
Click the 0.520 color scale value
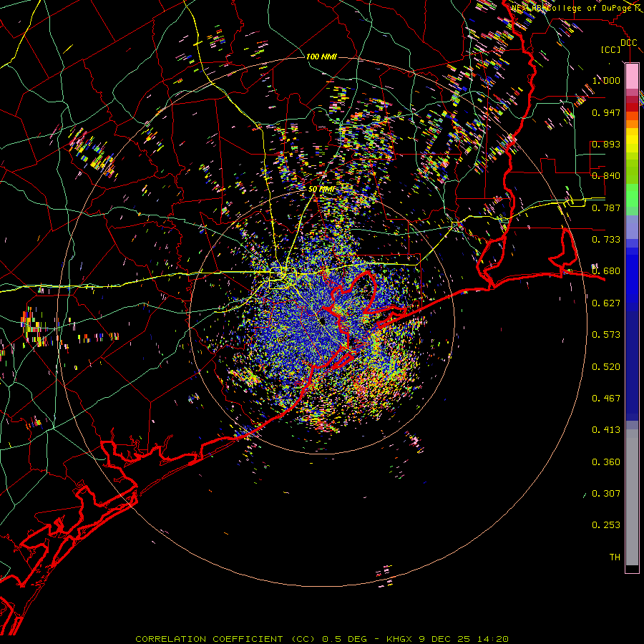coord(606,367)
